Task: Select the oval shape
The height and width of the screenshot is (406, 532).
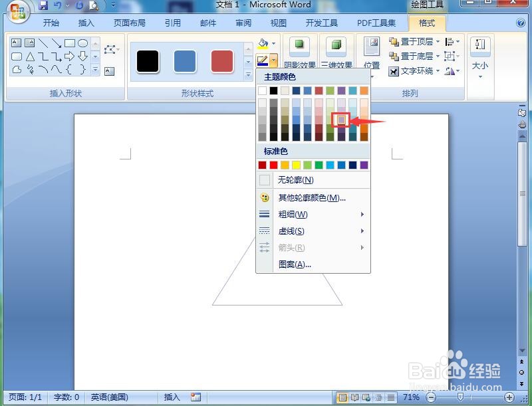Action: [x=82, y=43]
